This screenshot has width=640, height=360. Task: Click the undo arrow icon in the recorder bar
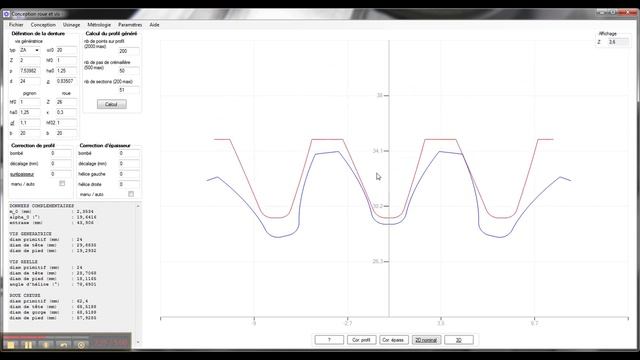[64, 345]
